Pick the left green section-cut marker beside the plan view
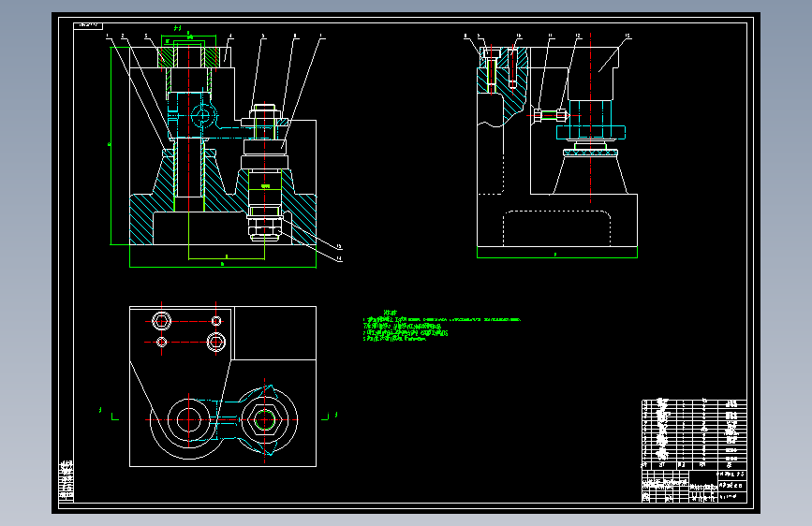The width and height of the screenshot is (812, 526). (x=109, y=414)
